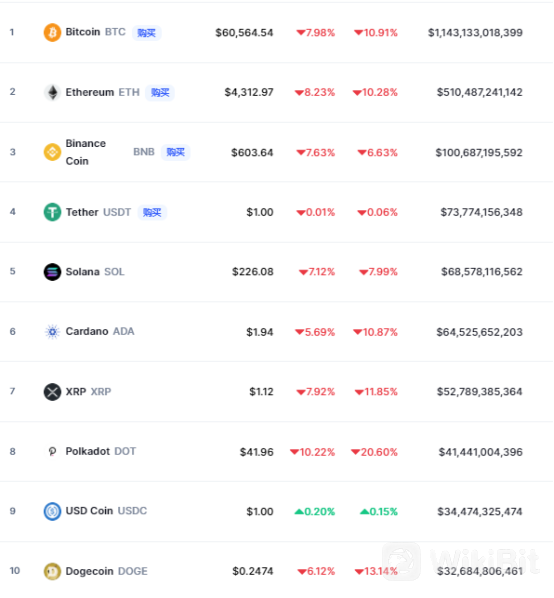Click the 购买 buy button next to ETH

pos(160,93)
